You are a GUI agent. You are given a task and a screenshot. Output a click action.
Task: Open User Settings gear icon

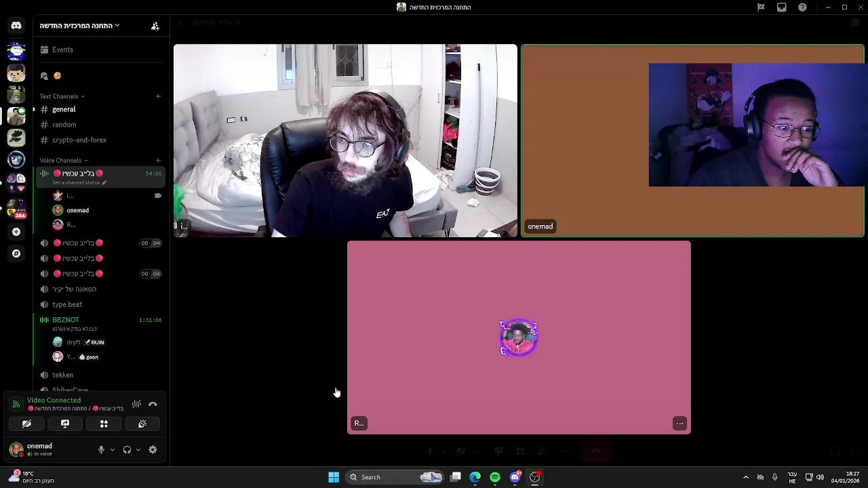pyautogui.click(x=153, y=449)
